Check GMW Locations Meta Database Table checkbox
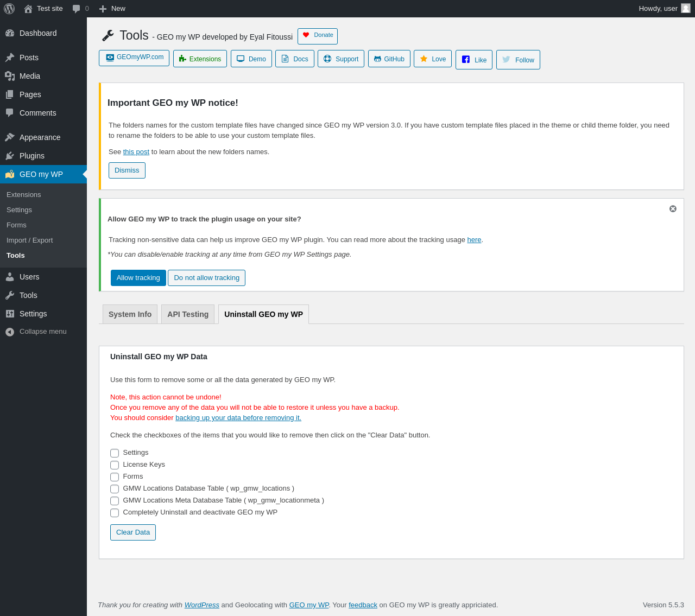695x616 pixels. tap(115, 501)
